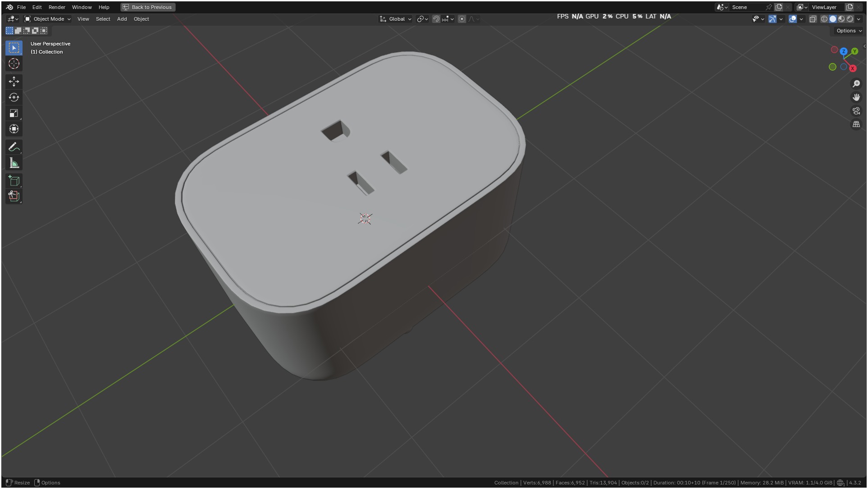Viewport: 868px width, 489px height.
Task: Click the red X axis gizmo circle
Action: pos(853,68)
